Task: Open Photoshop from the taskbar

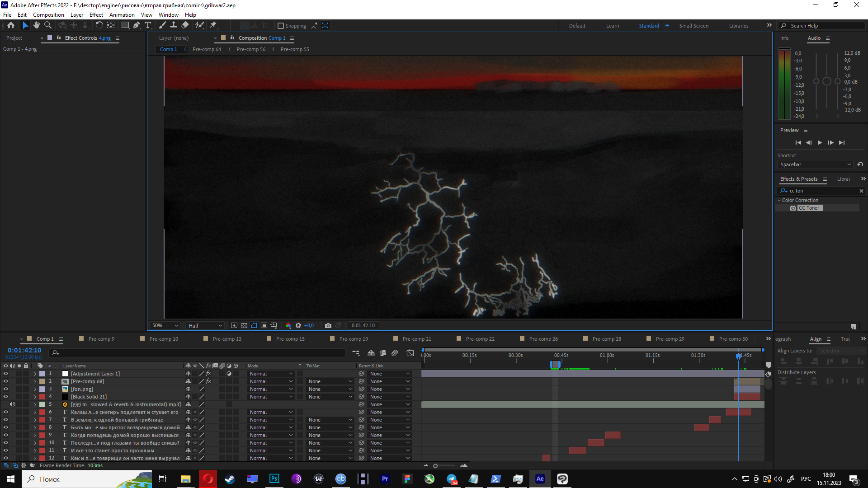Action: click(x=274, y=479)
